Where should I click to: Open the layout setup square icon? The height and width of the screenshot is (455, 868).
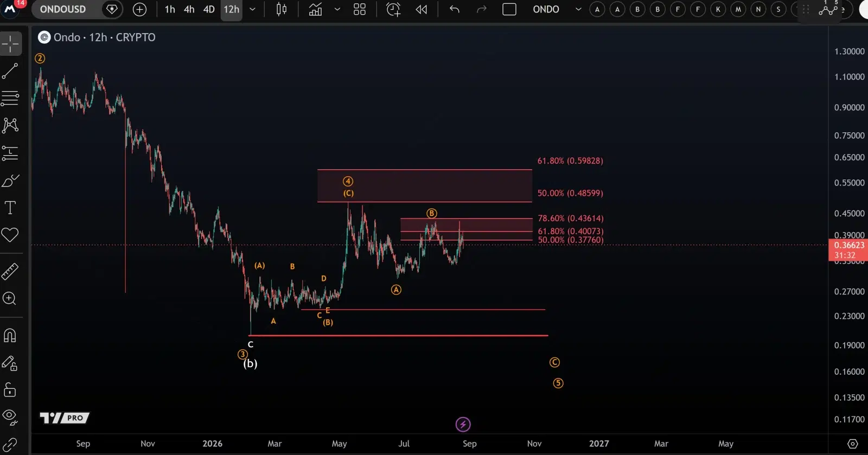[x=509, y=9]
